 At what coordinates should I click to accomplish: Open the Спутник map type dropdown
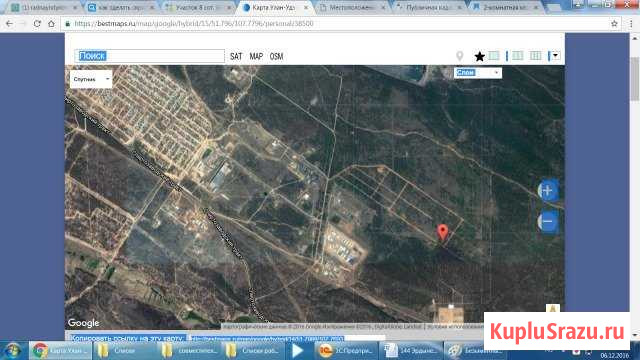pos(91,79)
